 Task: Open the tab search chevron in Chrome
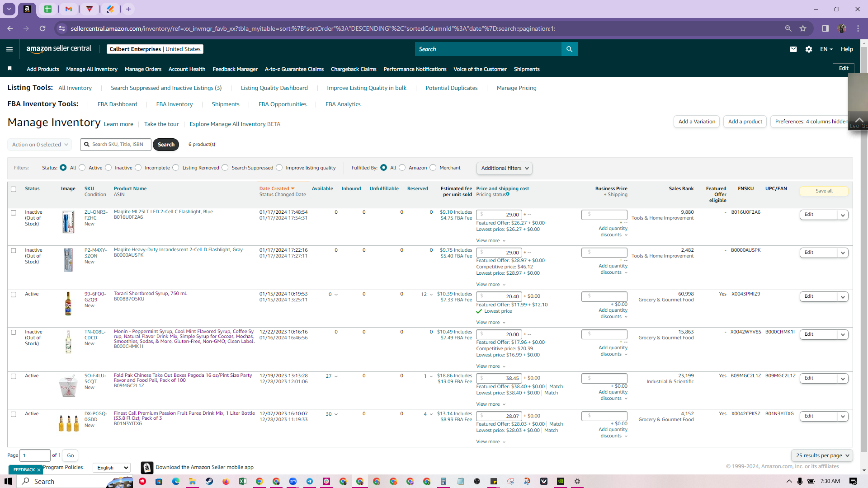[x=9, y=9]
